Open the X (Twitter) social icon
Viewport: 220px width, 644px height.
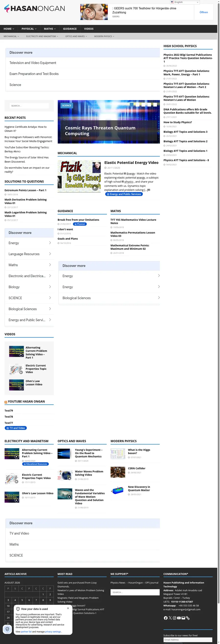coord(170,618)
